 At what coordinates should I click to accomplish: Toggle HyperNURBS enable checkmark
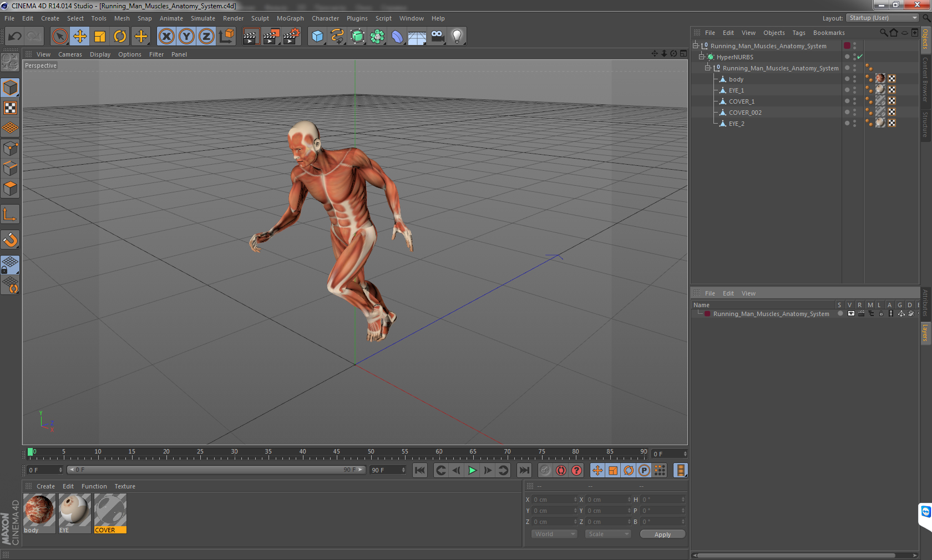click(x=860, y=57)
